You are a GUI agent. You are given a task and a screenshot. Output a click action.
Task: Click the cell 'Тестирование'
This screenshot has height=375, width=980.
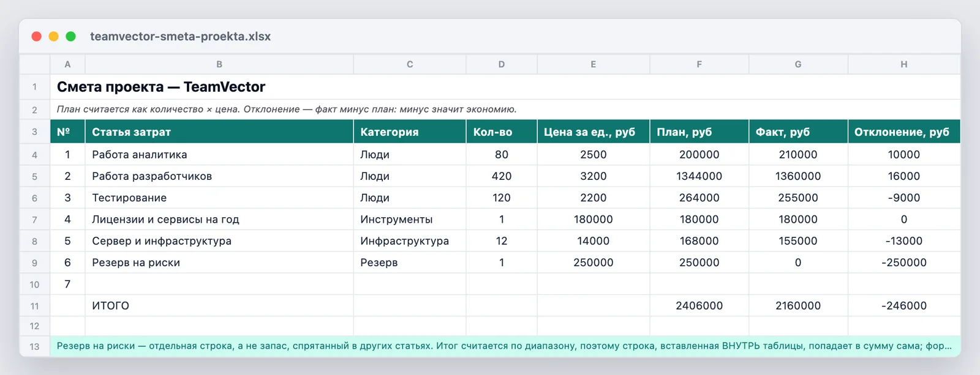(219, 198)
